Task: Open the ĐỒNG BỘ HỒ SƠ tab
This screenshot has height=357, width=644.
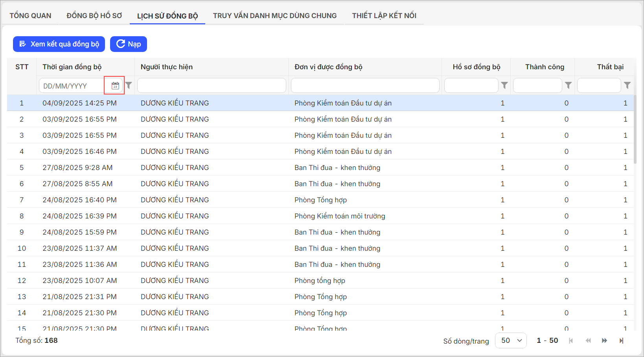Action: 94,16
